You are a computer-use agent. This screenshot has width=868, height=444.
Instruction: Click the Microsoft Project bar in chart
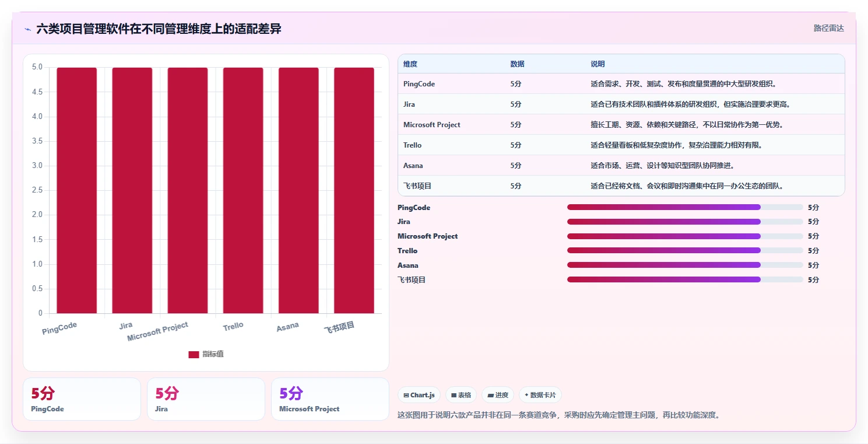[188, 191]
